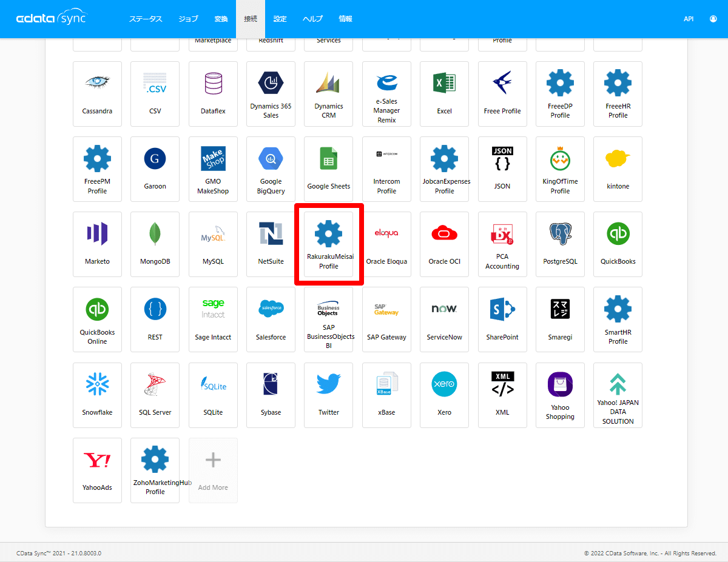Viewport: 728px width, 562px height.
Task: Select the Snowflake connector
Action: [x=97, y=395]
